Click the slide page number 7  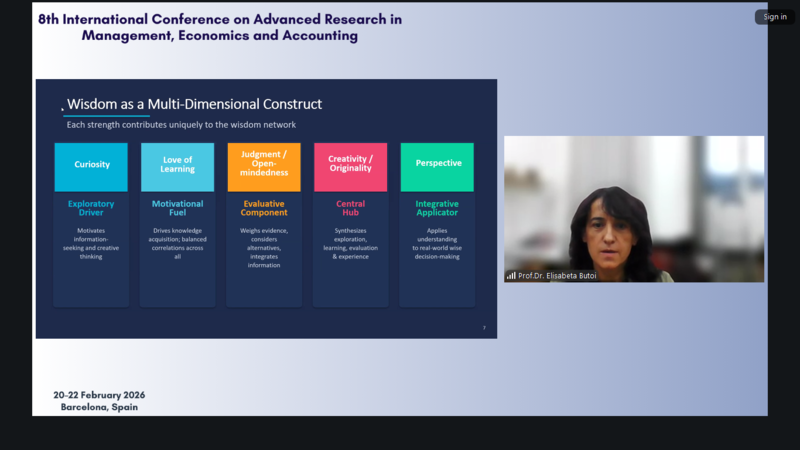click(484, 328)
